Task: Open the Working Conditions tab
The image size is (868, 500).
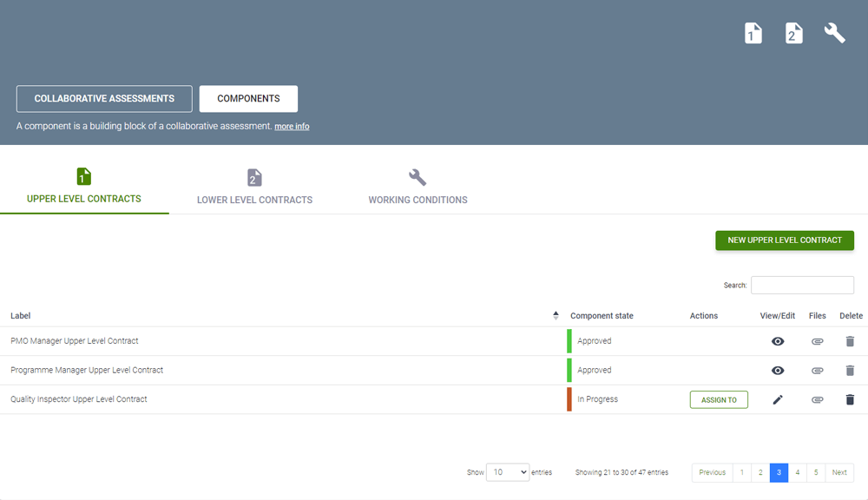Action: click(418, 188)
